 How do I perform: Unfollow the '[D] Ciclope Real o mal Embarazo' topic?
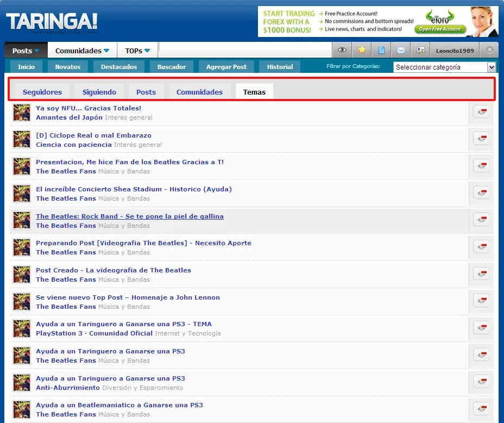481,139
